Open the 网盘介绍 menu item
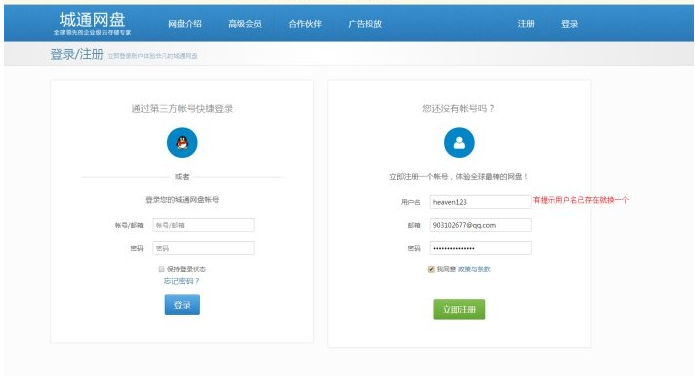The height and width of the screenshot is (376, 695). [185, 24]
